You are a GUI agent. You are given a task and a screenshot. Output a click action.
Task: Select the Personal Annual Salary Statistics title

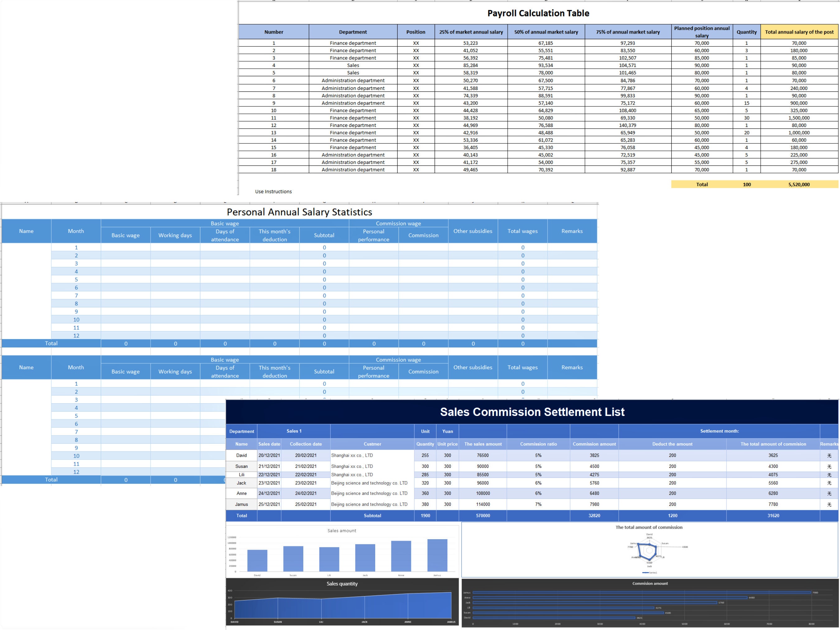click(300, 212)
